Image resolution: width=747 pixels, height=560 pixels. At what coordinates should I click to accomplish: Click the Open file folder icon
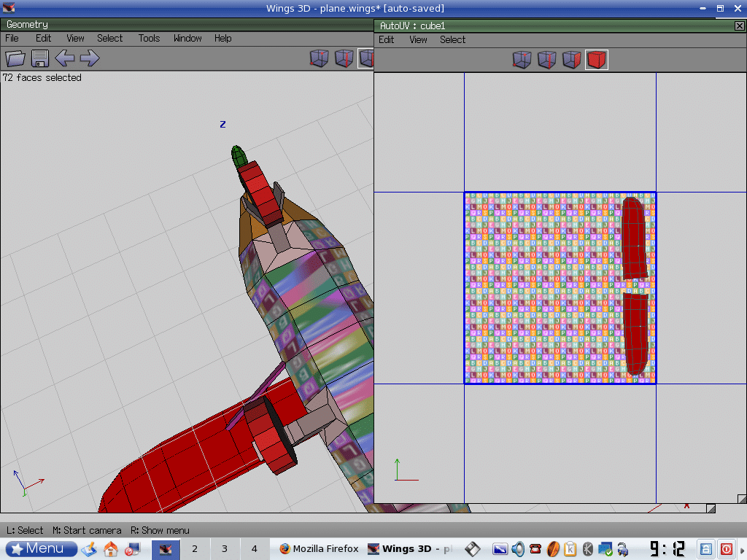click(x=15, y=58)
